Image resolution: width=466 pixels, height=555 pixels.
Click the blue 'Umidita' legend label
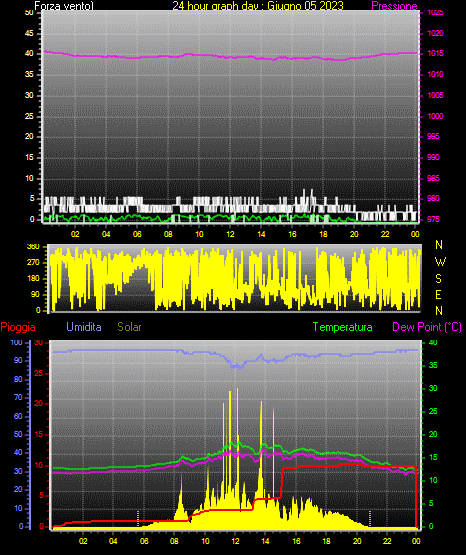tap(84, 327)
